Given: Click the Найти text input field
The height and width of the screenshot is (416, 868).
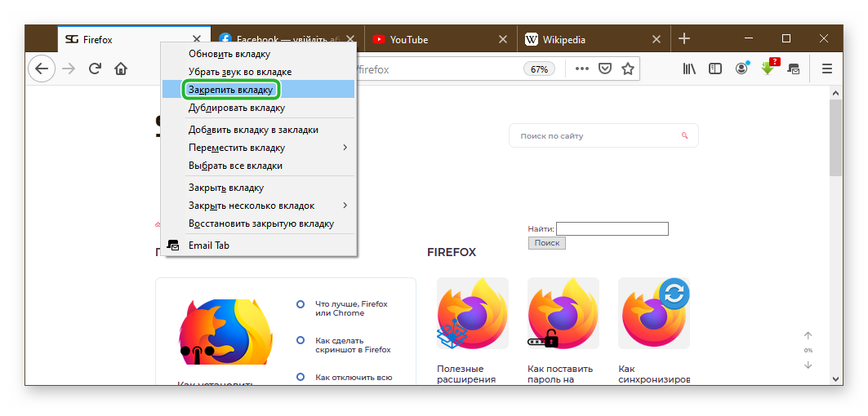Looking at the screenshot, I should tap(612, 228).
